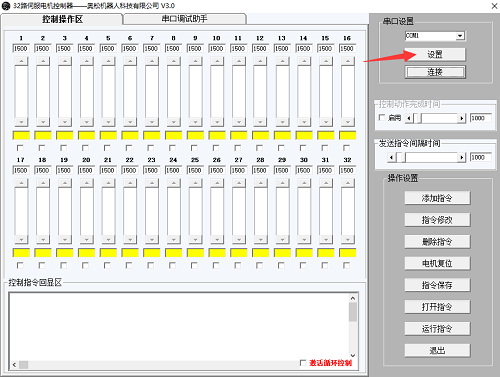This screenshot has height=377, width=500.
Task: Click scroll-left arrow in 控制指令回显区 box
Action: [x=14, y=365]
